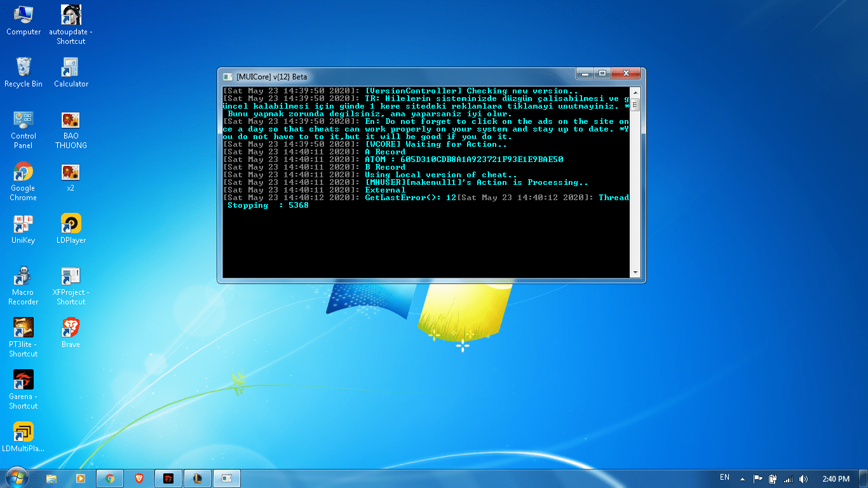
Task: Open the volume speaker tray icon
Action: click(x=804, y=478)
